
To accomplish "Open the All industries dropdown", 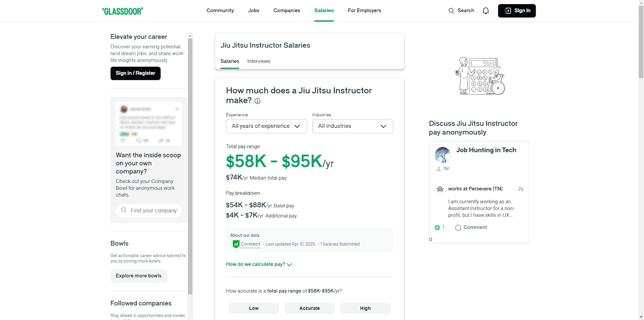I will [x=353, y=126].
